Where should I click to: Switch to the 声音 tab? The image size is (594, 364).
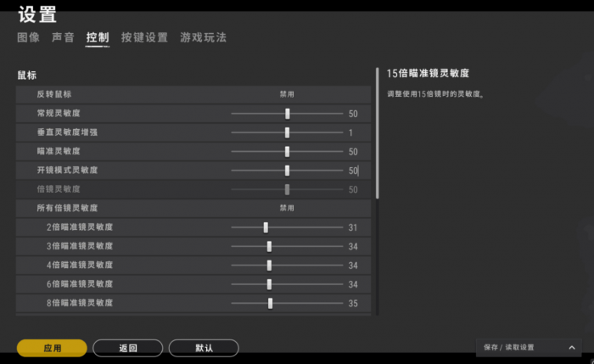pos(63,37)
